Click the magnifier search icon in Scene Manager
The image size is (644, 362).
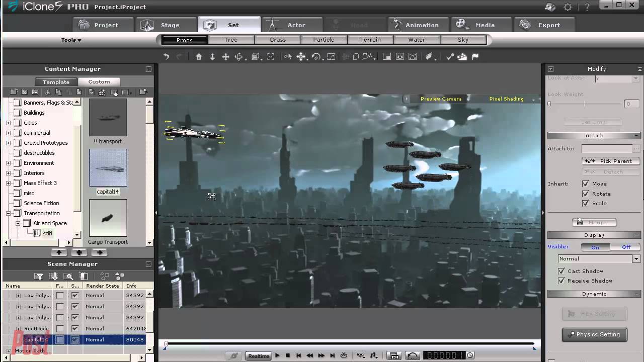pos(69,276)
